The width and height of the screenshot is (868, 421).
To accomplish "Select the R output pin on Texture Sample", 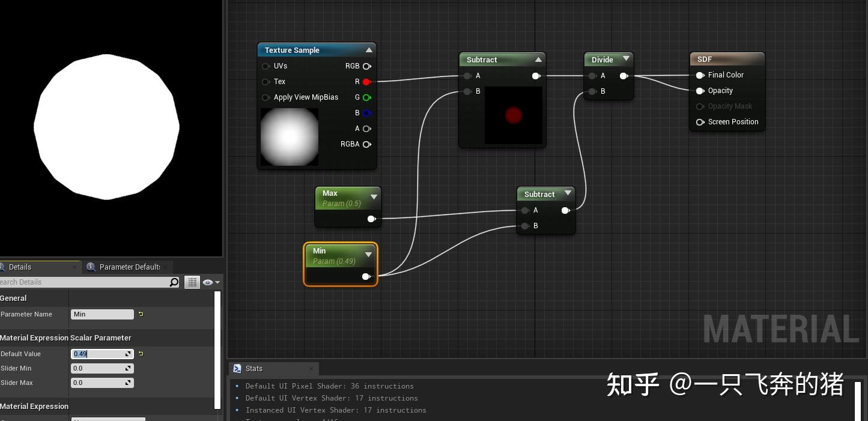I will (366, 82).
